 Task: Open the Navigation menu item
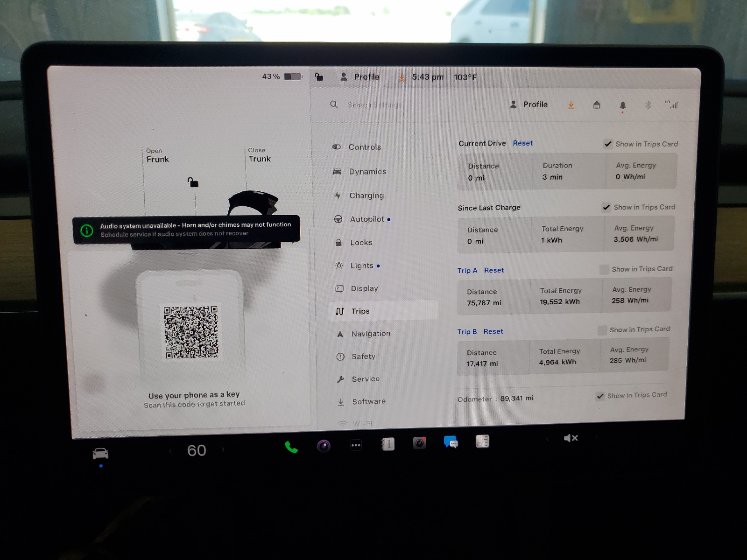click(363, 334)
